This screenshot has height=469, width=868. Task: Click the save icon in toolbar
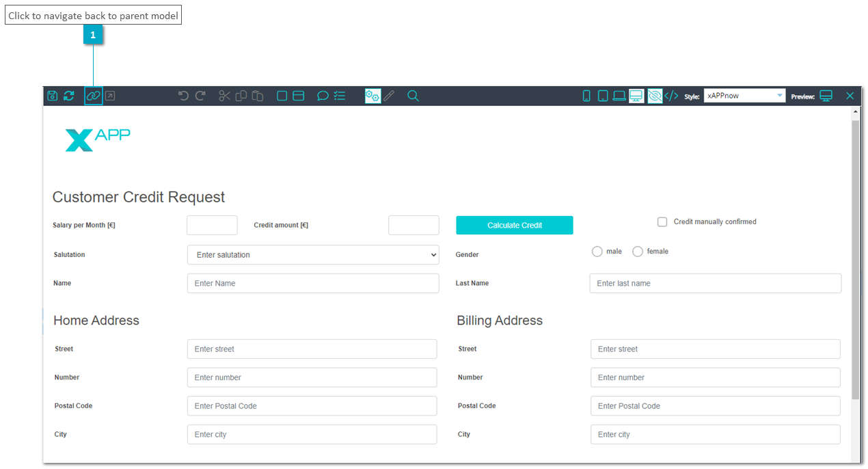(x=52, y=96)
